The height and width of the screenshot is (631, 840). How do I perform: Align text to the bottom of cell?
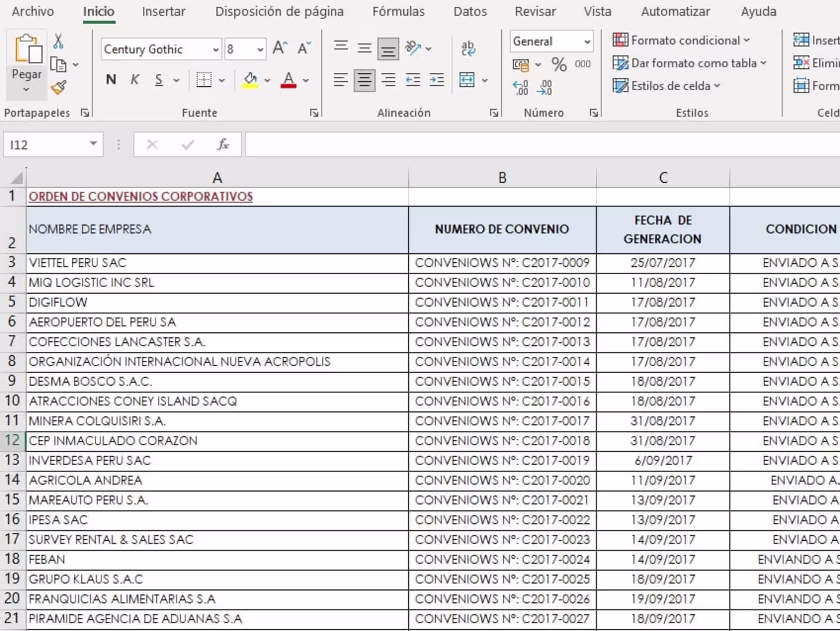pos(388,49)
